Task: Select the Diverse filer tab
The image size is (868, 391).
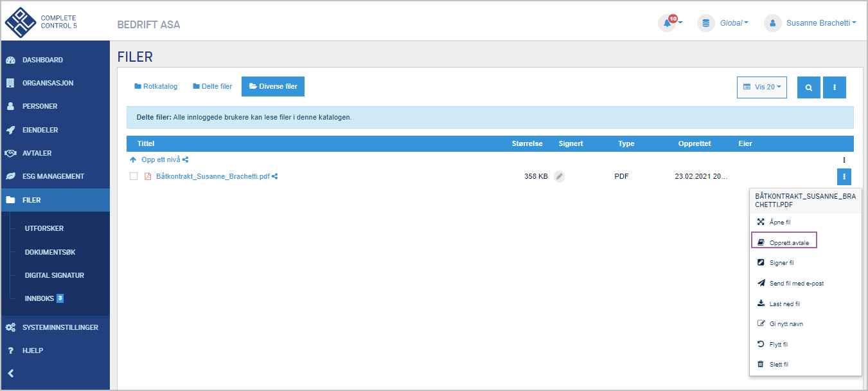Action: click(273, 86)
